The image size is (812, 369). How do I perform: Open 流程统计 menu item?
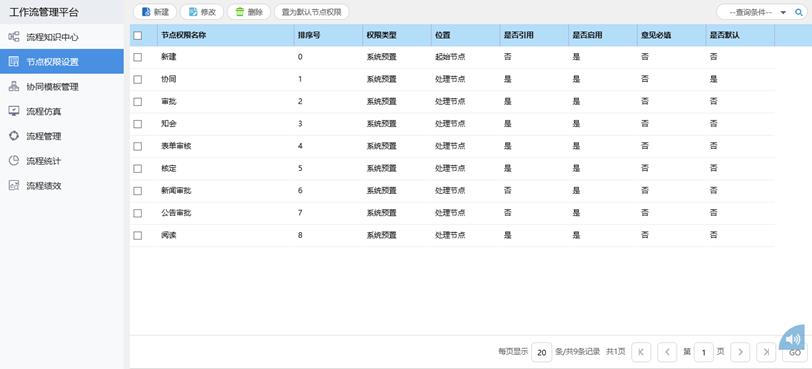click(x=62, y=160)
